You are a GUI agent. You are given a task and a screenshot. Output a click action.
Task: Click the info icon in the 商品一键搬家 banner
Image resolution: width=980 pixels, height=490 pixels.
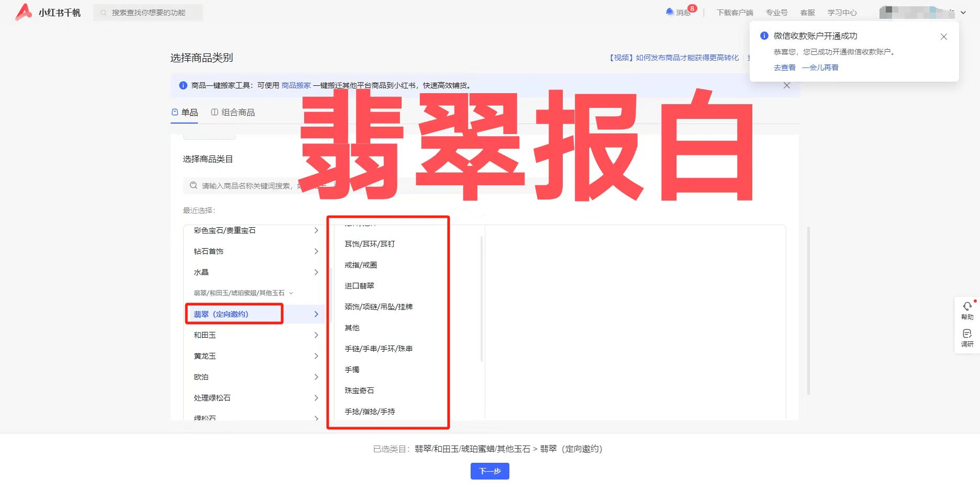point(183,85)
